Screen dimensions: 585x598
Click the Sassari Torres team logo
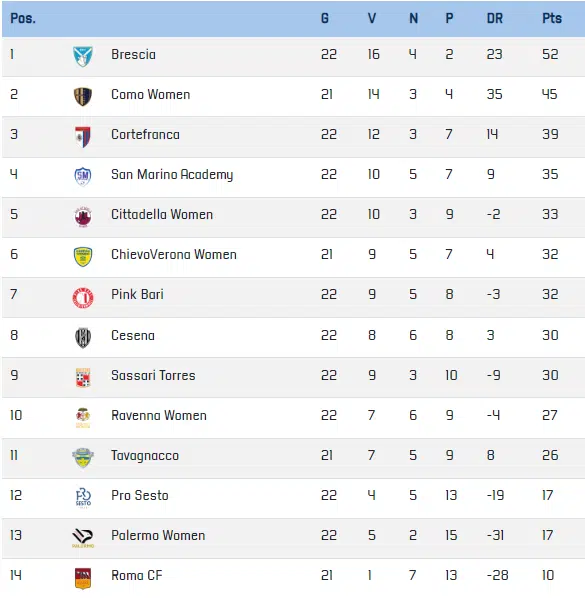[x=83, y=378]
